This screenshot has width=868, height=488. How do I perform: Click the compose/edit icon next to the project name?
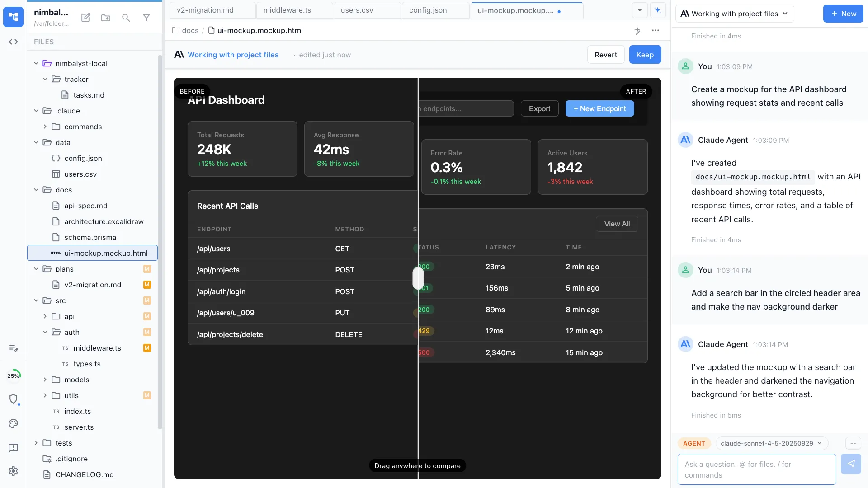click(x=85, y=17)
